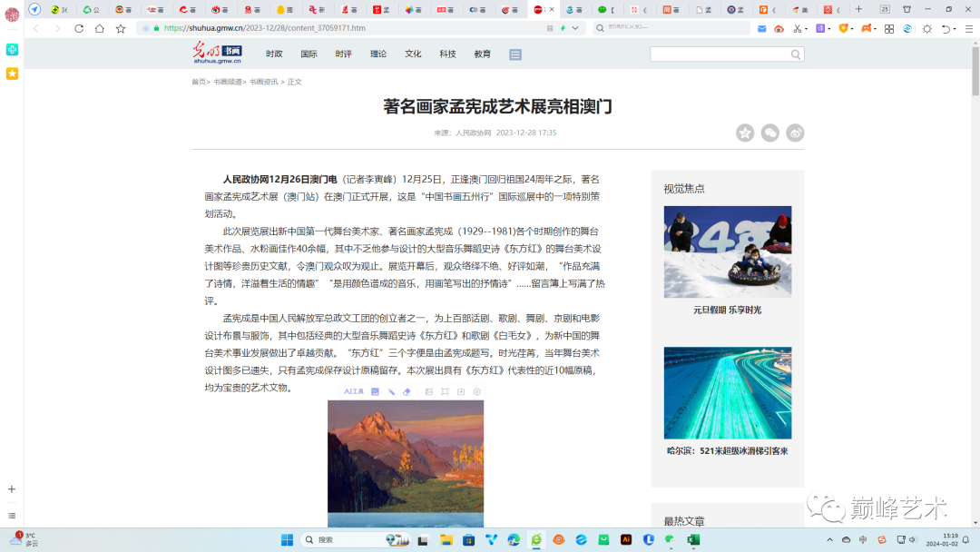Toggle night mode with the sun icon
This screenshot has width=980, height=552.
coord(927,28)
